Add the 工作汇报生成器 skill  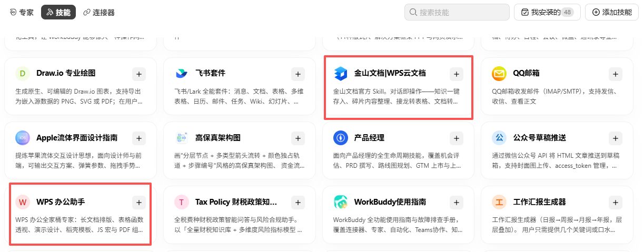point(616,202)
